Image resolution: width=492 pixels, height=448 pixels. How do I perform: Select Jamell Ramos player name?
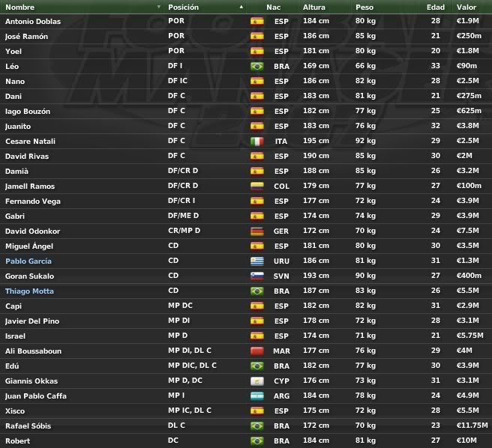pos(30,187)
